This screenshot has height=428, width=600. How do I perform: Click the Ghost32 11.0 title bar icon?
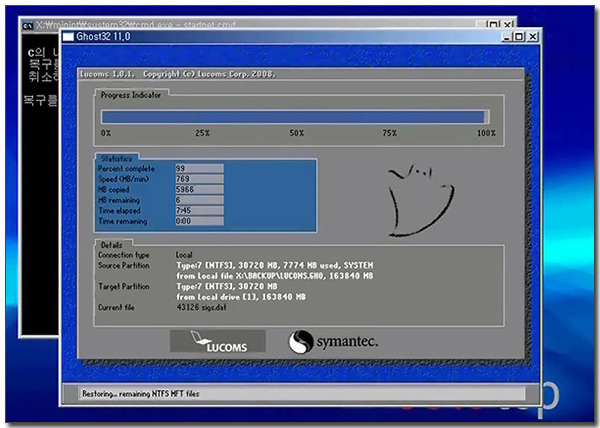click(68, 37)
